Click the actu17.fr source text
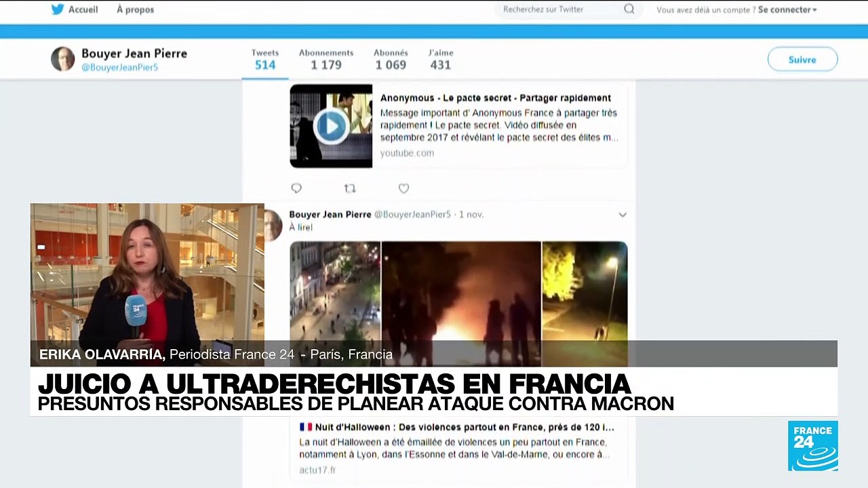 tap(317, 470)
